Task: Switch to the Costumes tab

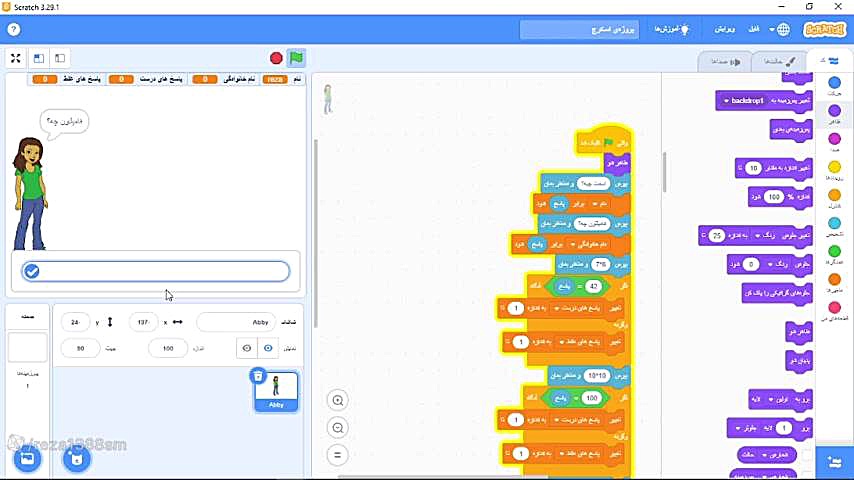Action: [x=779, y=61]
